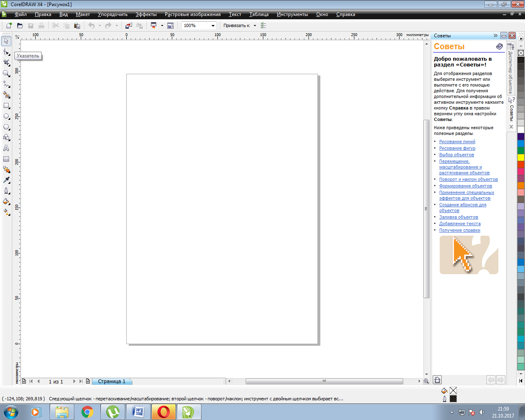Open the Заливка объектов link
This screenshot has height=420, width=525.
coord(459,217)
